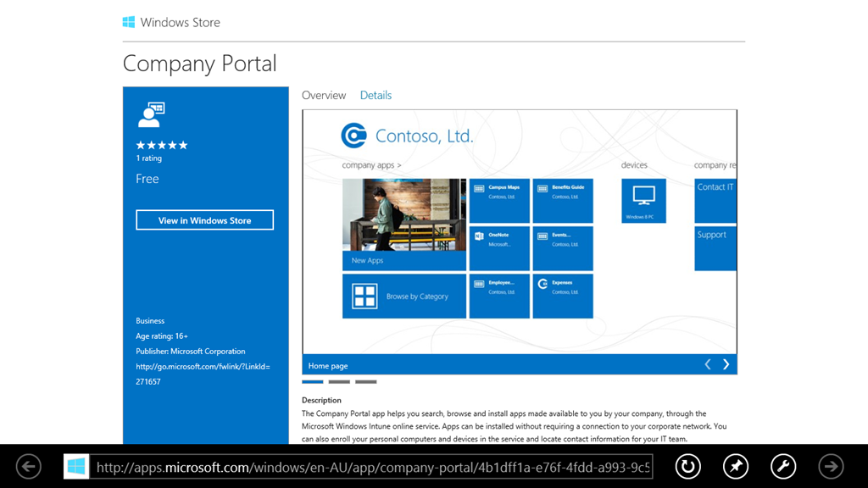Viewport: 868px width, 488px height.
Task: Click the Company Portal app icon
Action: [151, 114]
